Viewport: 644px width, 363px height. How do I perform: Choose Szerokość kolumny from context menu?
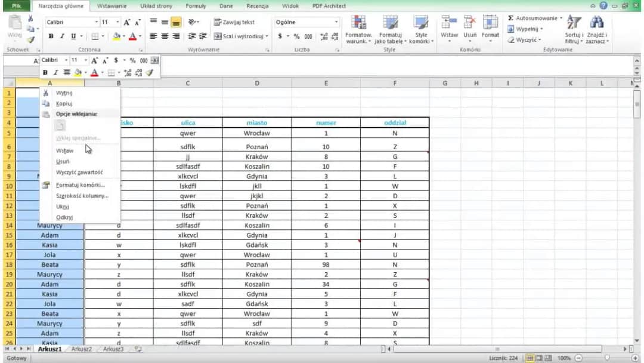(x=82, y=195)
